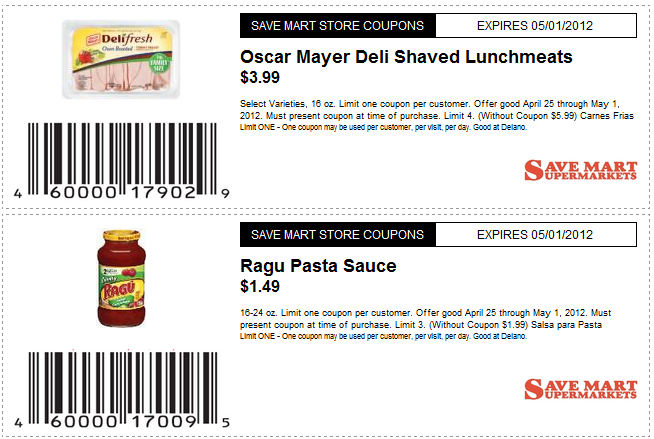654x439 pixels.
Task: Click the bottom coupon's Expires 05/01/2012 box
Action: [536, 234]
